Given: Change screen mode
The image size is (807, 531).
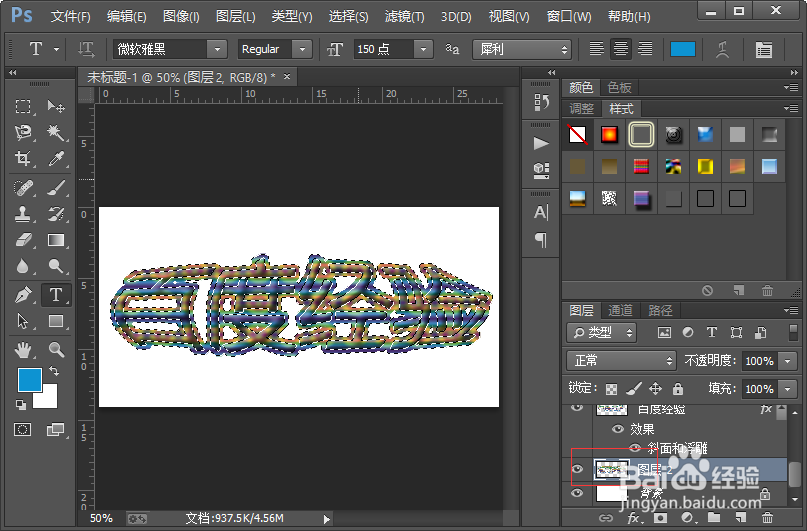Looking at the screenshot, I should point(55,429).
